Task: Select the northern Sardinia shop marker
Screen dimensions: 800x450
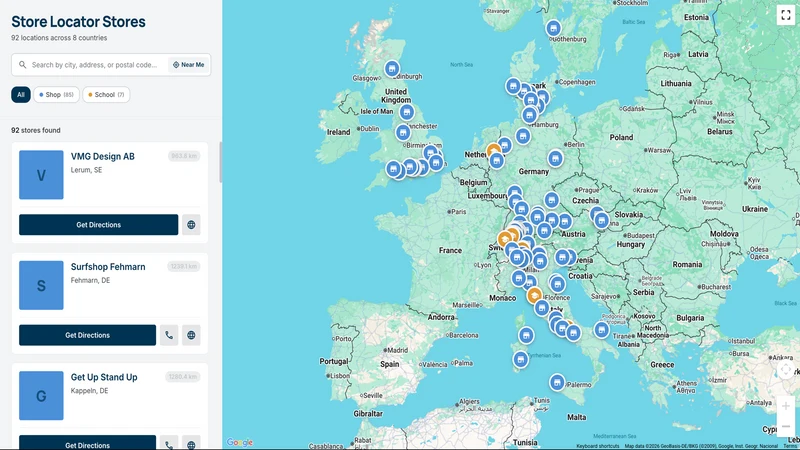Action: pos(526,335)
